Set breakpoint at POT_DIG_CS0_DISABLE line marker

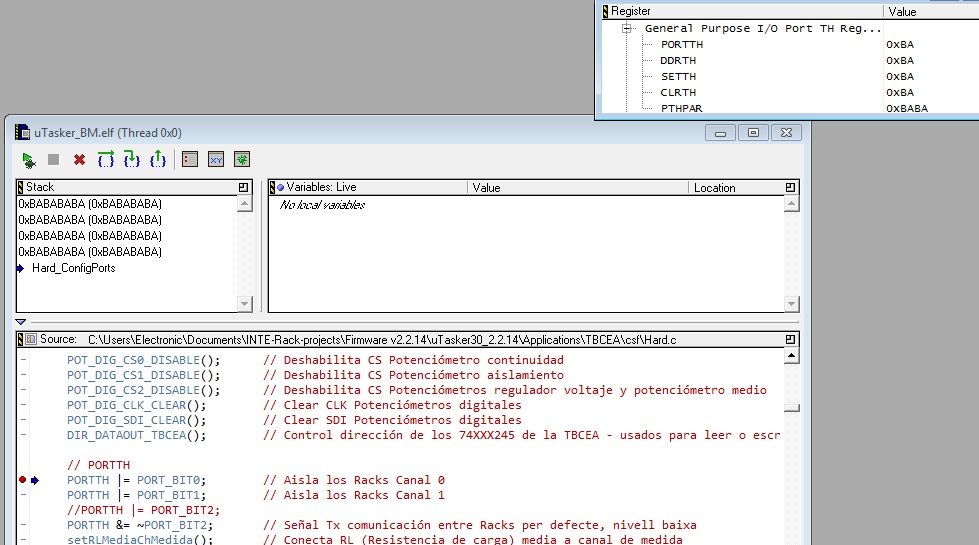tap(23, 360)
